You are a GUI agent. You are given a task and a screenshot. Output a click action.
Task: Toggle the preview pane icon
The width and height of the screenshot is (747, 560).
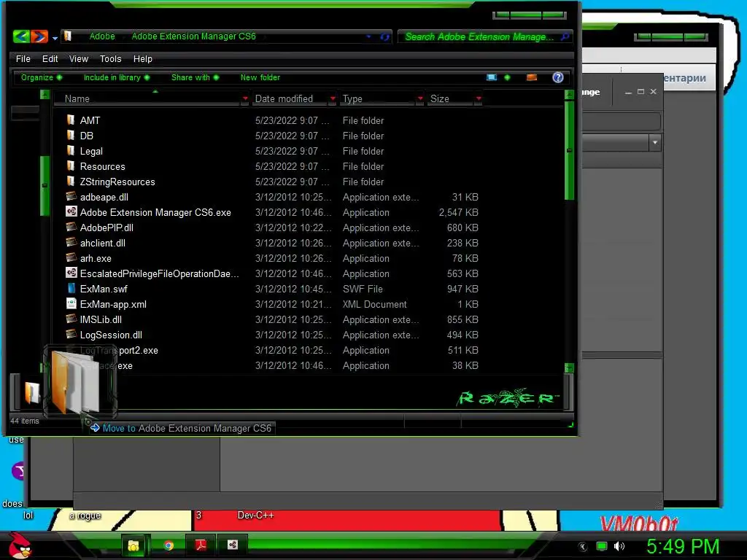coord(532,77)
